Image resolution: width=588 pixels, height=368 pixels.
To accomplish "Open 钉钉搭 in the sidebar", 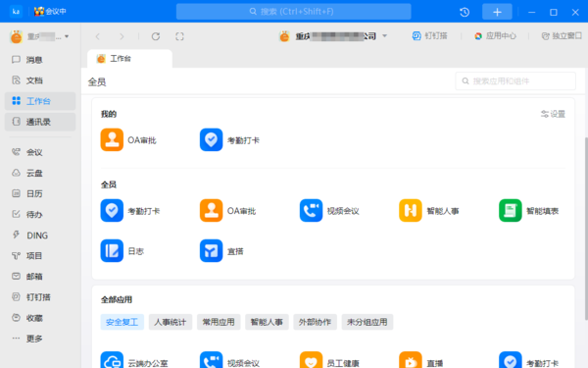I will [40, 297].
